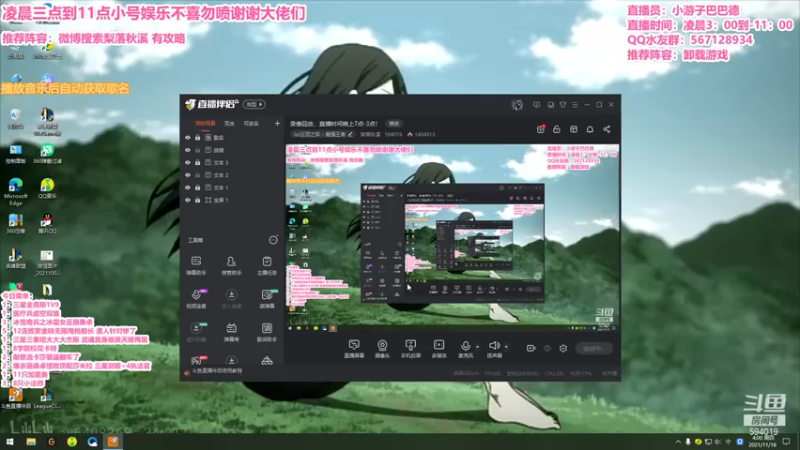Image resolution: width=800 pixels, height=450 pixels.
Task: Toggle the preview eye icon in bottom toolbar
Action: click(x=547, y=348)
